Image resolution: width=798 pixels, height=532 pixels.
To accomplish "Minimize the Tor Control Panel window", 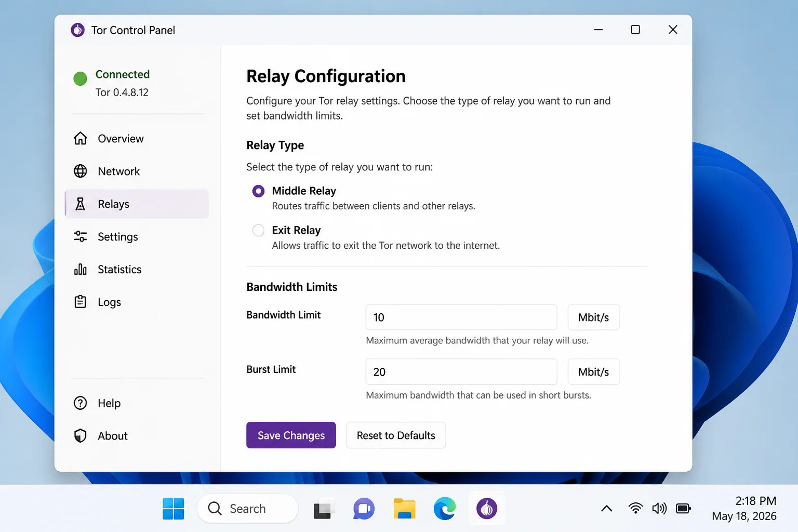I will pos(598,30).
